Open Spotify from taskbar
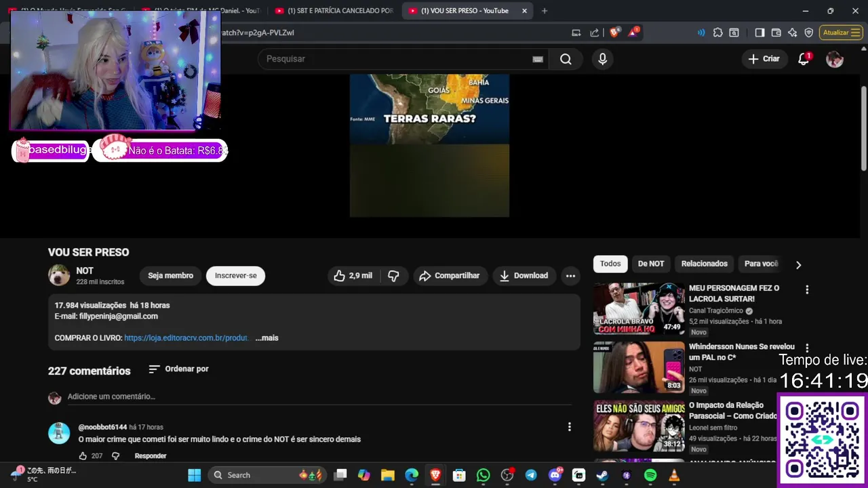This screenshot has height=488, width=868. click(x=650, y=475)
